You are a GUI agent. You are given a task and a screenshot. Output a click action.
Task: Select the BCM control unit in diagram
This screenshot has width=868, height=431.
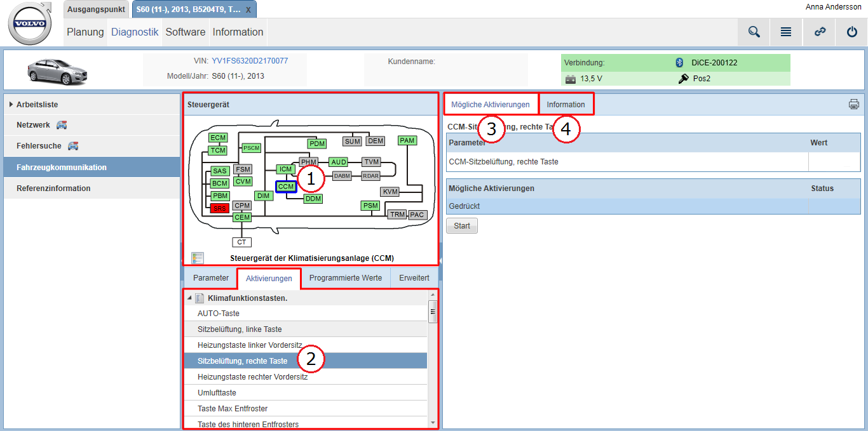(220, 183)
